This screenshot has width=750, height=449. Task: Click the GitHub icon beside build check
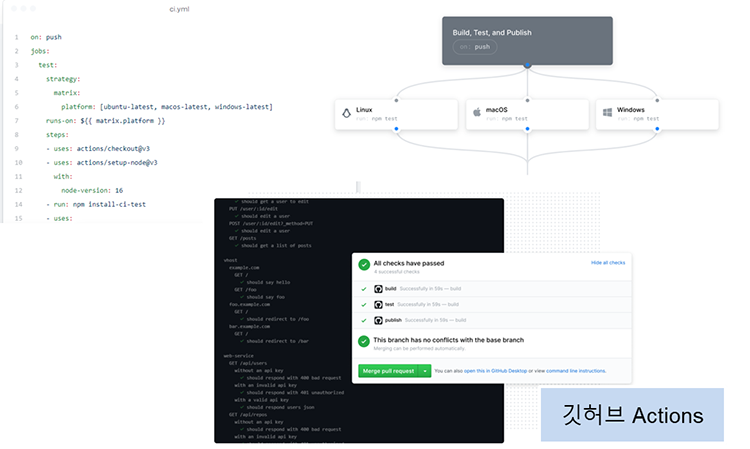tap(378, 289)
